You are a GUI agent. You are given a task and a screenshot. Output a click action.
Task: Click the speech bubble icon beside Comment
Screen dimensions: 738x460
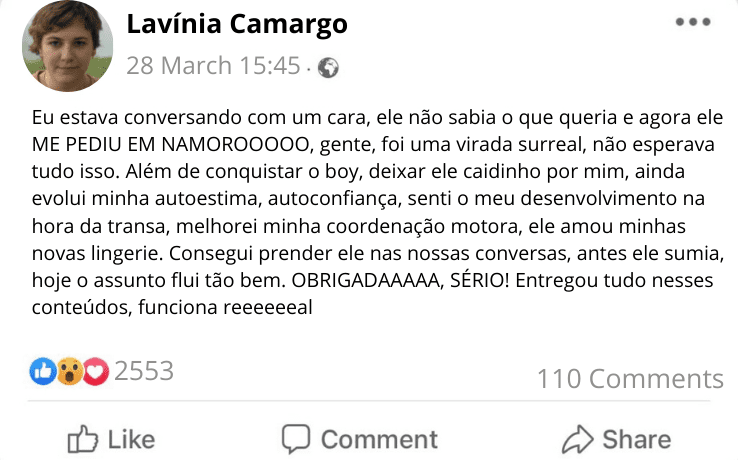tap(296, 439)
